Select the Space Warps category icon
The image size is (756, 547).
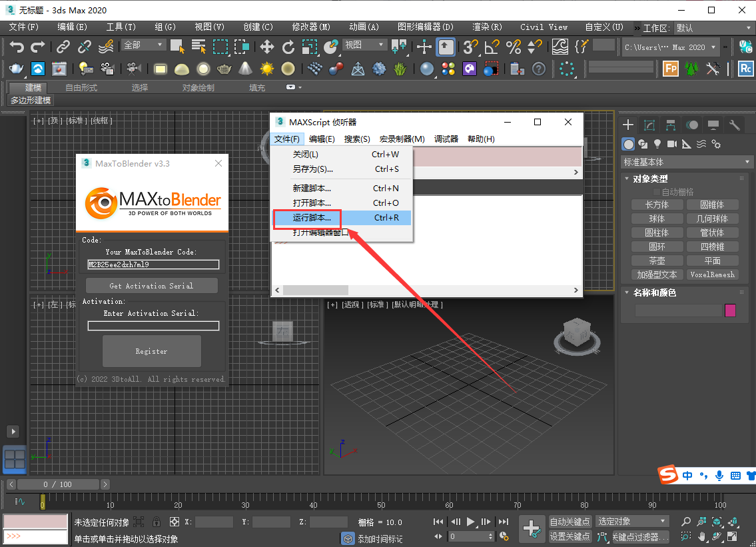tap(701, 144)
